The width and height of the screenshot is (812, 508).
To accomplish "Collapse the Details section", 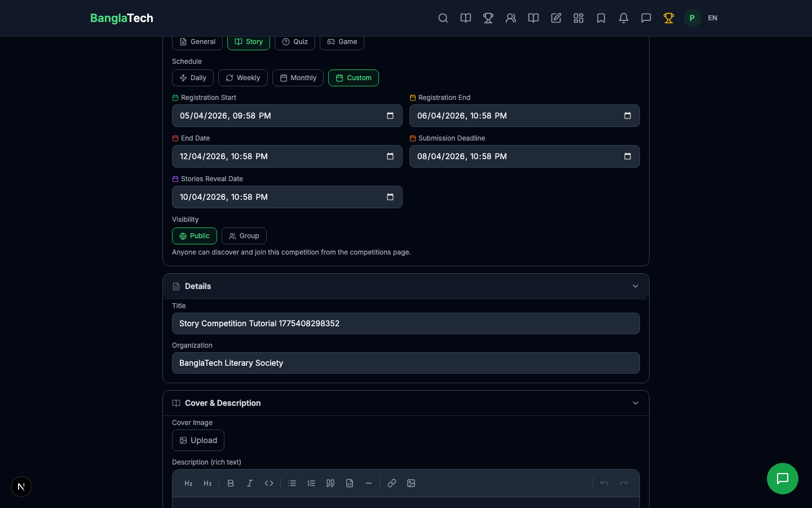I will (x=636, y=286).
